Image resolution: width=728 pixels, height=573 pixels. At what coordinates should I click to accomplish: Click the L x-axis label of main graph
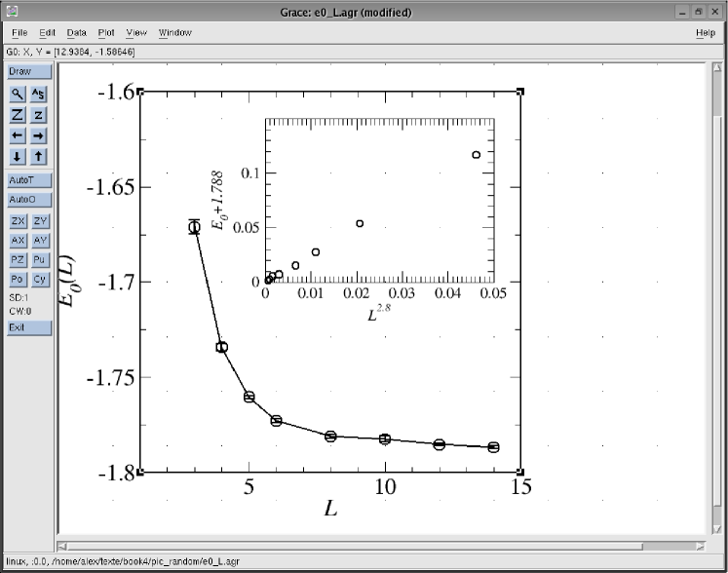[330, 508]
